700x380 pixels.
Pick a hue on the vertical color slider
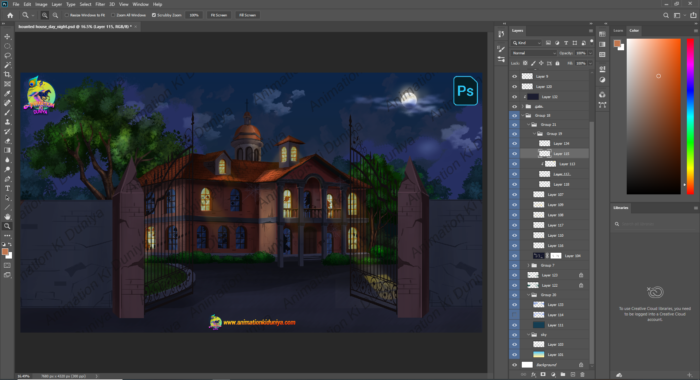click(690, 116)
